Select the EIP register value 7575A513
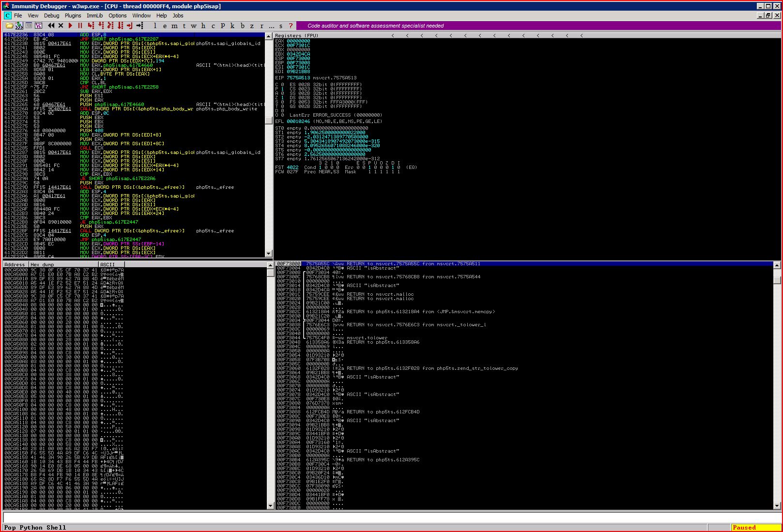Image resolution: width=783 pixels, height=532 pixels. (x=298, y=77)
